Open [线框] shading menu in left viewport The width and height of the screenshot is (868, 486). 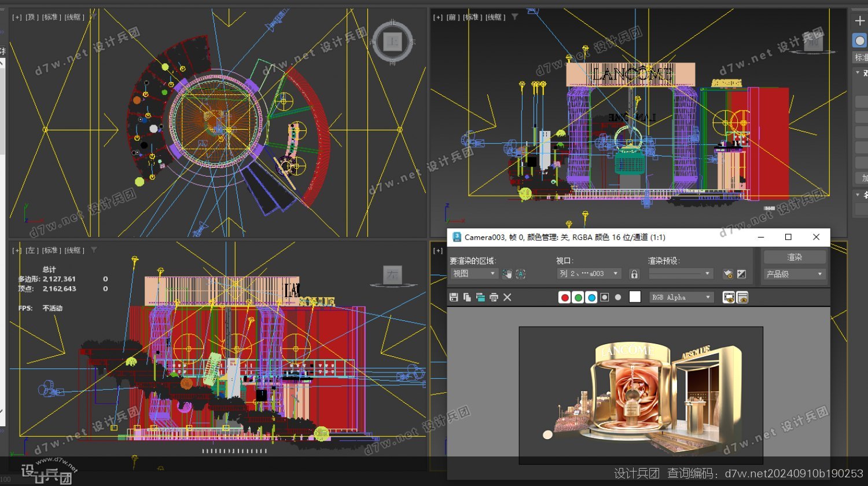point(75,250)
